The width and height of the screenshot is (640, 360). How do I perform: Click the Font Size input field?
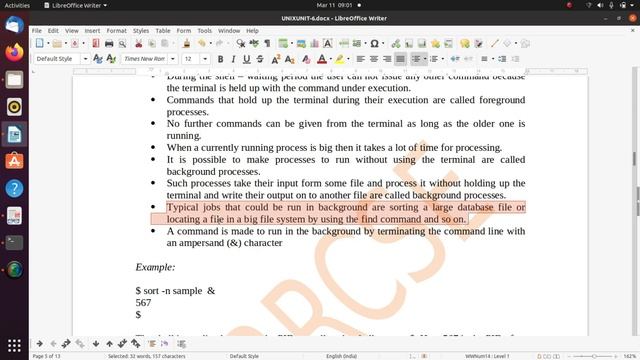point(191,59)
